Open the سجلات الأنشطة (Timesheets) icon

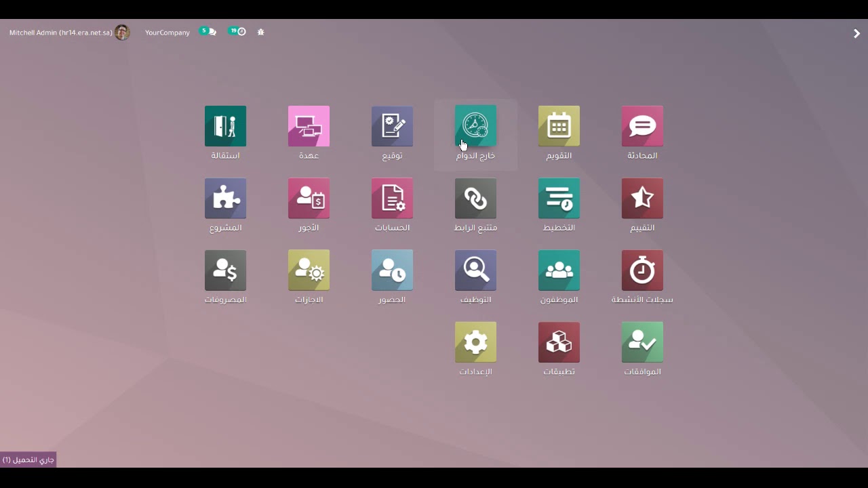coord(642,270)
